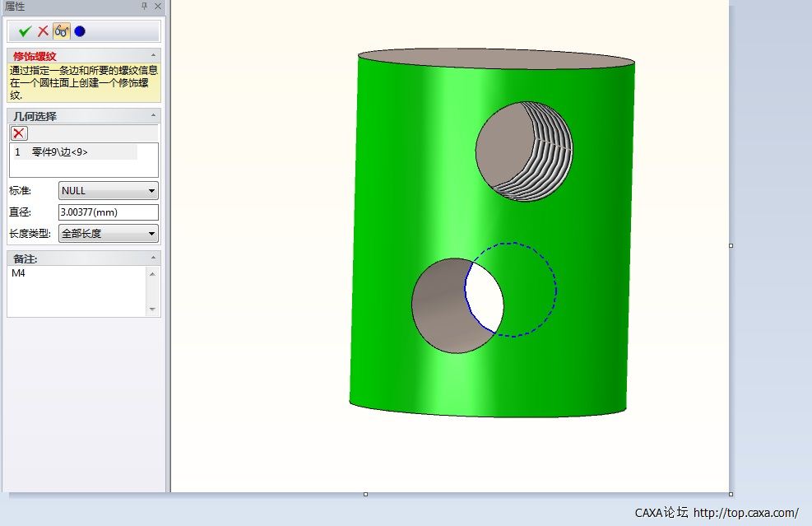Collapse the 备注 section

click(x=153, y=258)
